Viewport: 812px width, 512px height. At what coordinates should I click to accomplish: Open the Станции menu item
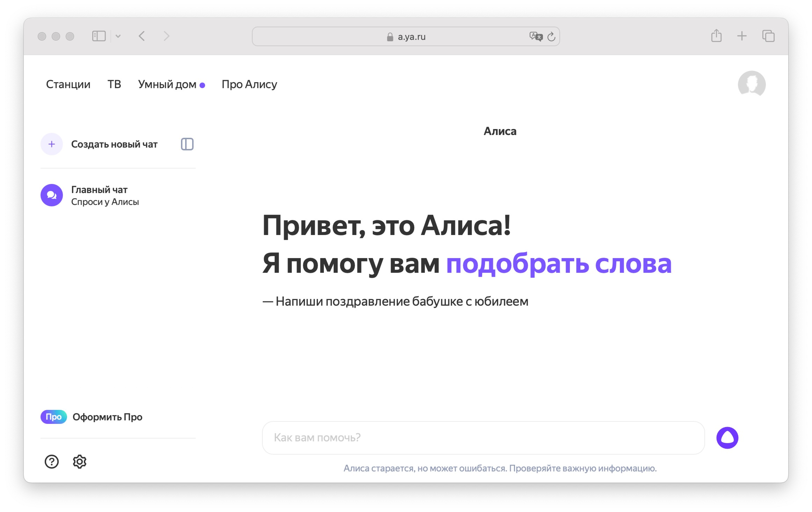point(68,84)
